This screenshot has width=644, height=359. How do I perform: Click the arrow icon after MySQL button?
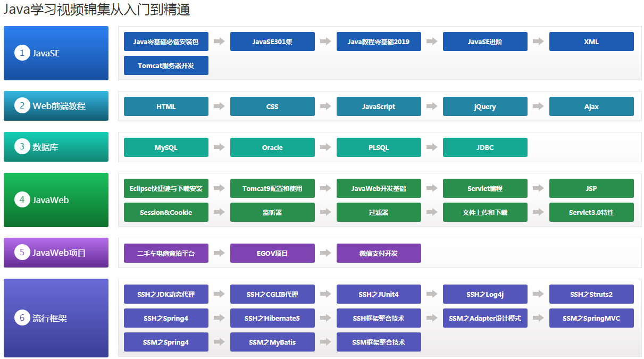click(219, 147)
